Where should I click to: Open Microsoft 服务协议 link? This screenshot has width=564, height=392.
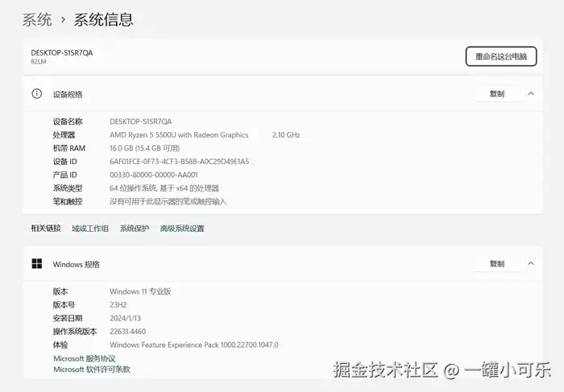[x=85, y=358]
